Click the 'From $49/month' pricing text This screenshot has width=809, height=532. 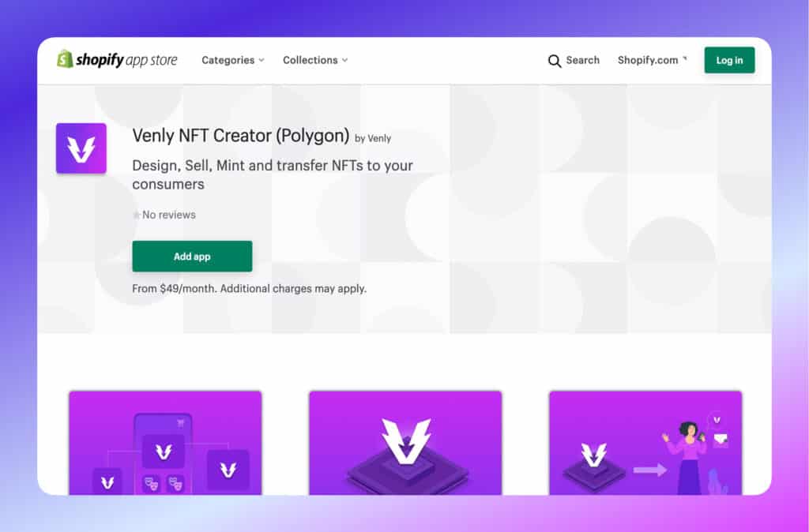[x=249, y=289]
